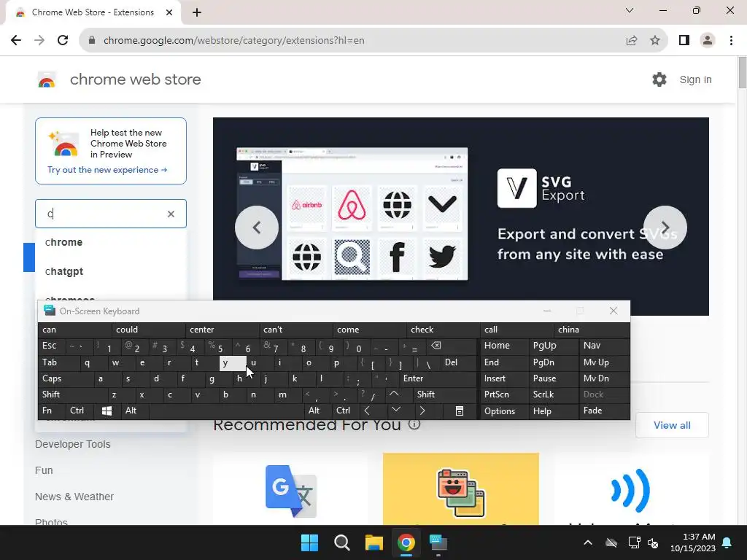
Task: Open the Chrome profile avatar
Action: (708, 41)
